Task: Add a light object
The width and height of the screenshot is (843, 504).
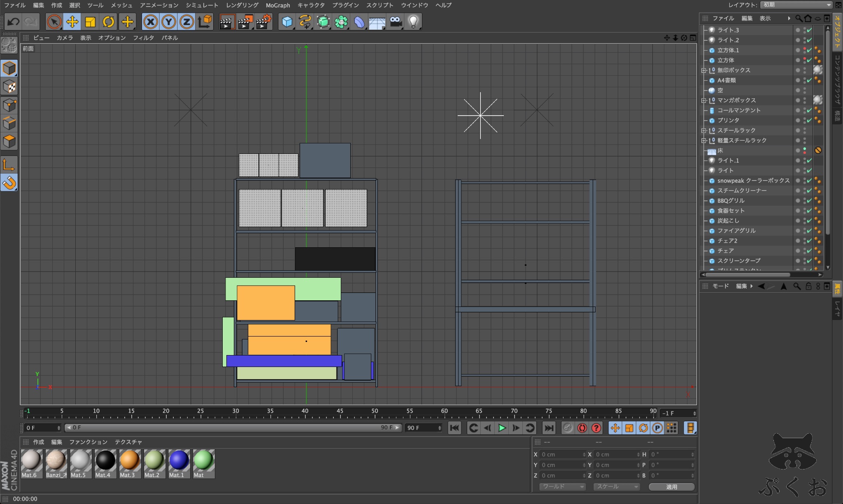Action: (413, 21)
